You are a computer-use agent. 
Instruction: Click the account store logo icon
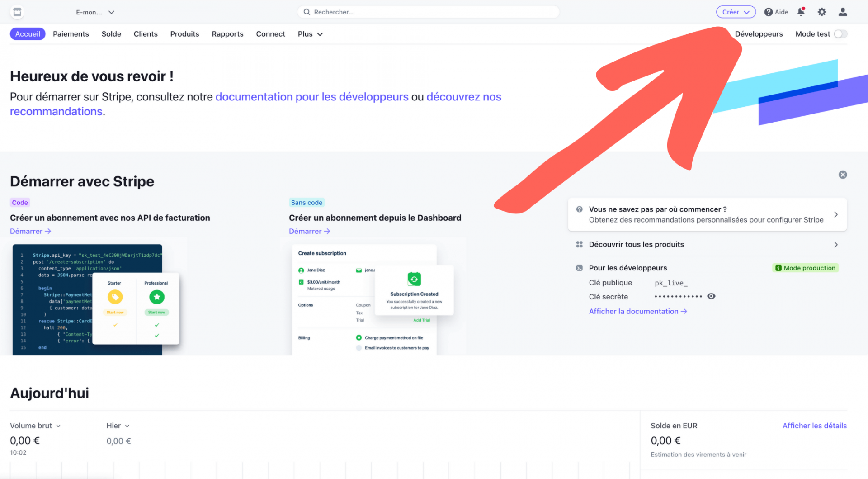[x=17, y=12]
